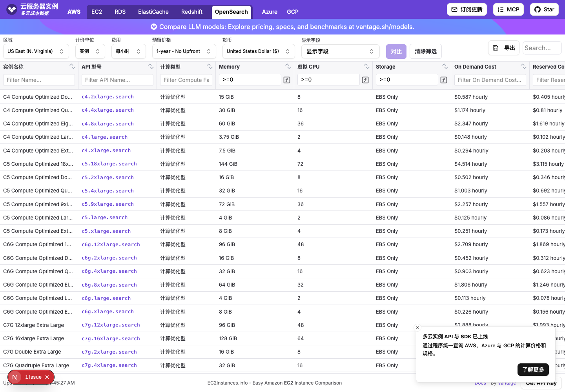Sort by Memory column arrows
The height and width of the screenshot is (392, 565).
point(288,66)
